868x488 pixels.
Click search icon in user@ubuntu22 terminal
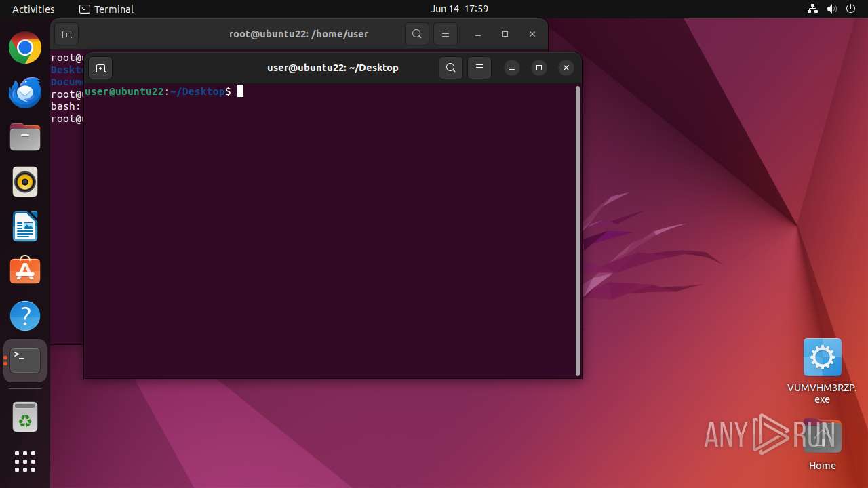pyautogui.click(x=451, y=68)
